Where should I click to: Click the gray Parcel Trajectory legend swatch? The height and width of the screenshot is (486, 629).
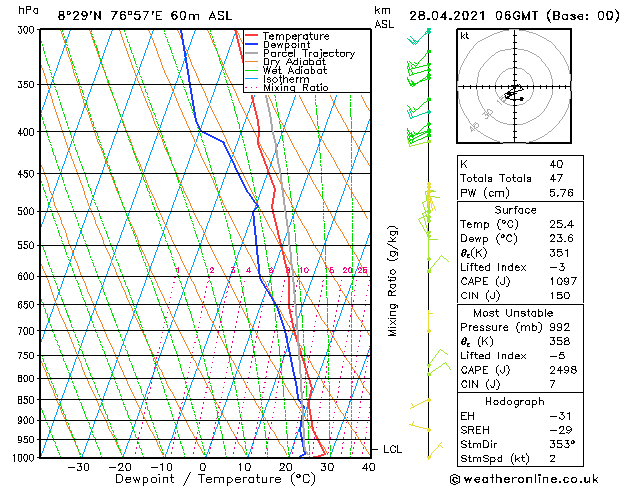(251, 53)
